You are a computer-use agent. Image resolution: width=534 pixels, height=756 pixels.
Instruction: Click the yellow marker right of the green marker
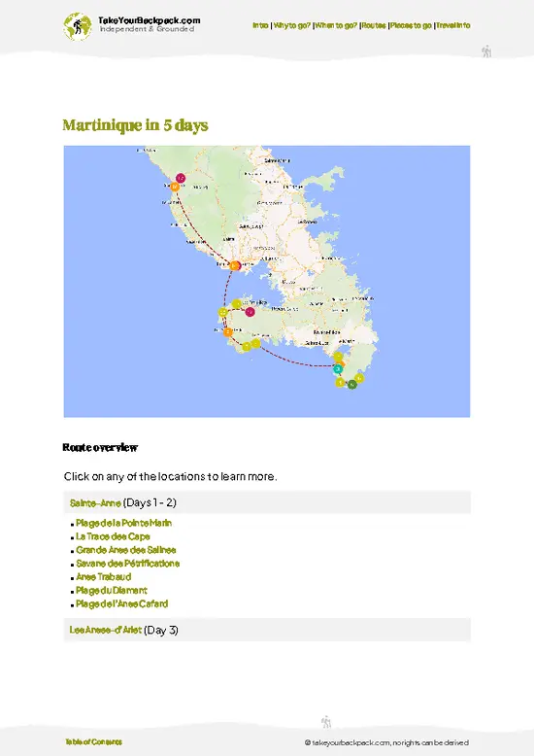(x=359, y=378)
